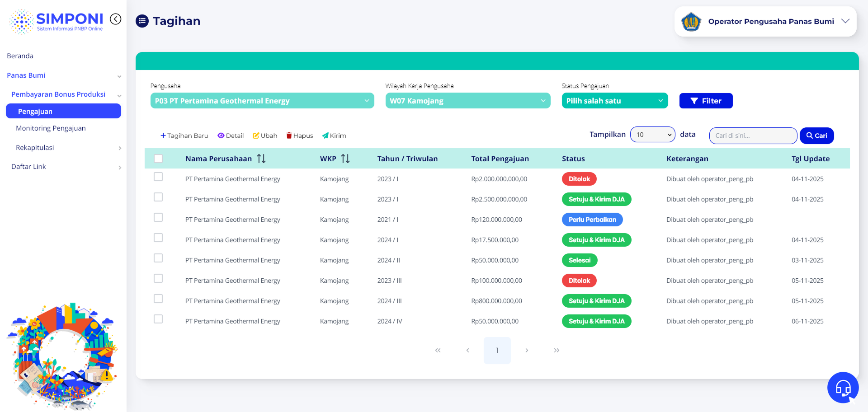Click Tagihan Baru to add a bill
Screen dimensions: 868x412
click(x=184, y=136)
